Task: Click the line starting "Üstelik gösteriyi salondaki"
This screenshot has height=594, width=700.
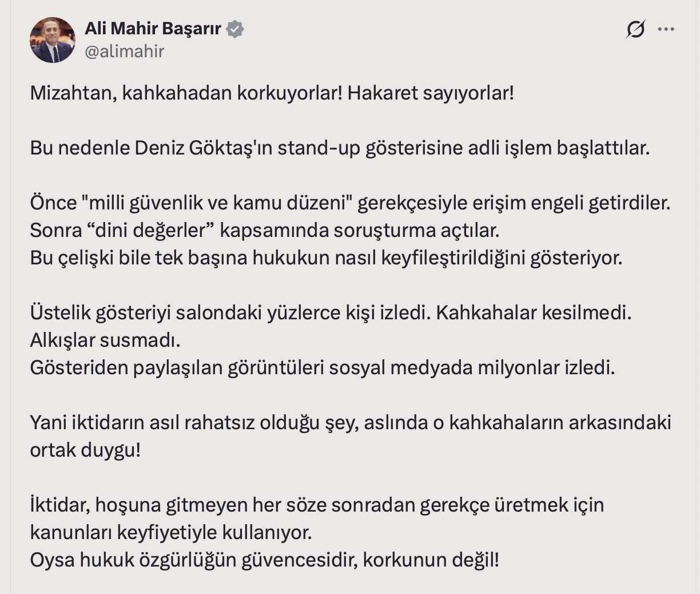Action: click(331, 312)
